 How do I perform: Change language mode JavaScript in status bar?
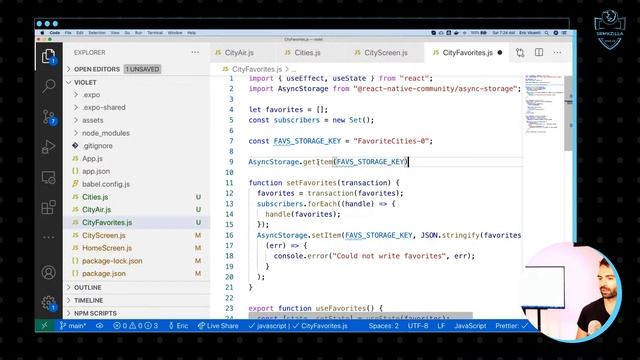pos(470,326)
